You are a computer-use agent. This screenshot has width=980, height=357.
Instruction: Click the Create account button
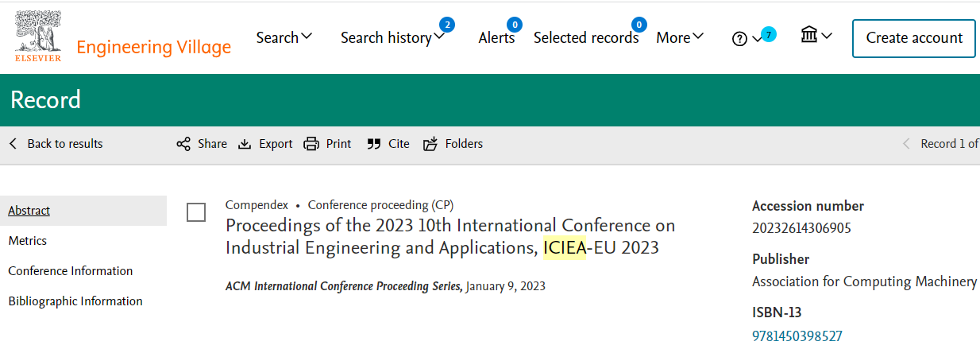pos(914,38)
